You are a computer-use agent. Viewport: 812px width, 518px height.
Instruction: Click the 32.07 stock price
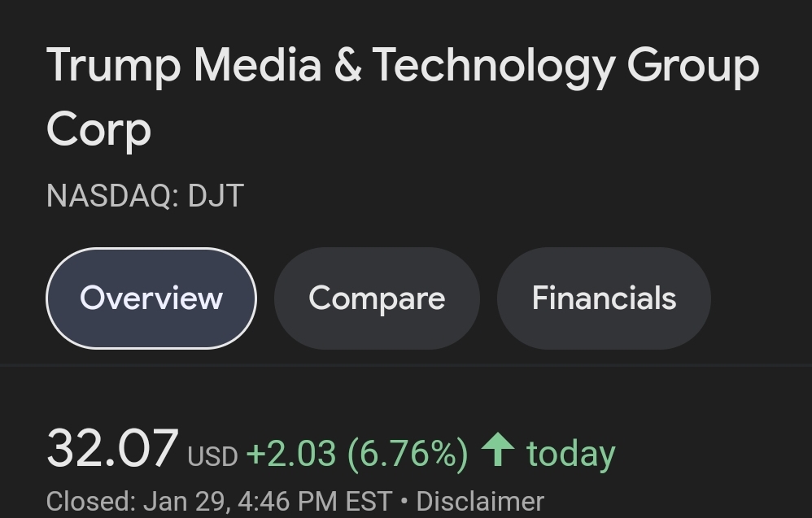point(112,448)
